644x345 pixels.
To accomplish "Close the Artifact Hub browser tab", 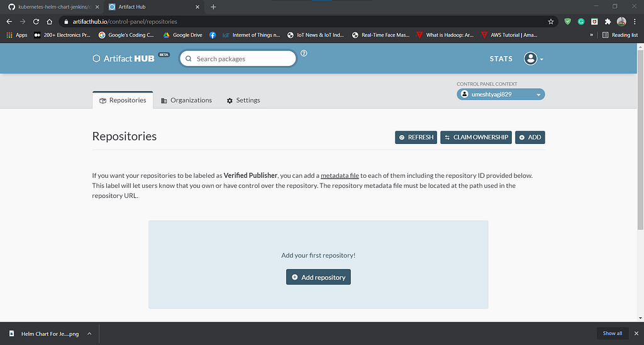I will coord(197,7).
